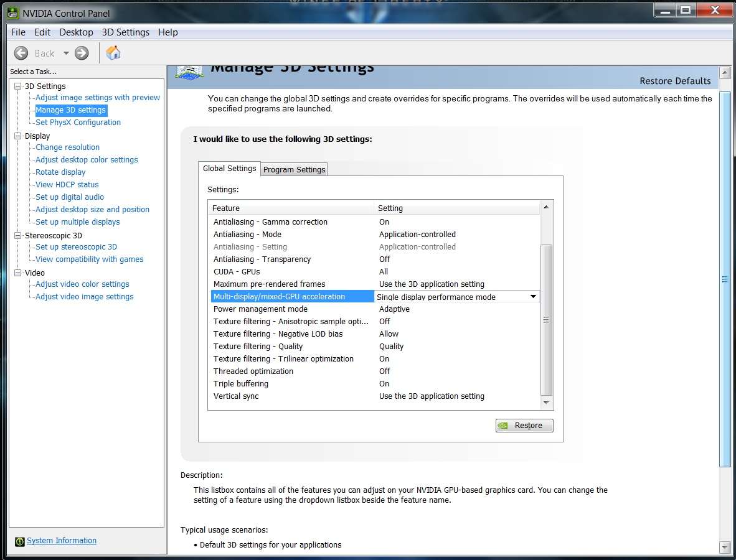This screenshot has height=560, width=736.
Task: Open the 3D Settings menu
Action: [x=126, y=32]
